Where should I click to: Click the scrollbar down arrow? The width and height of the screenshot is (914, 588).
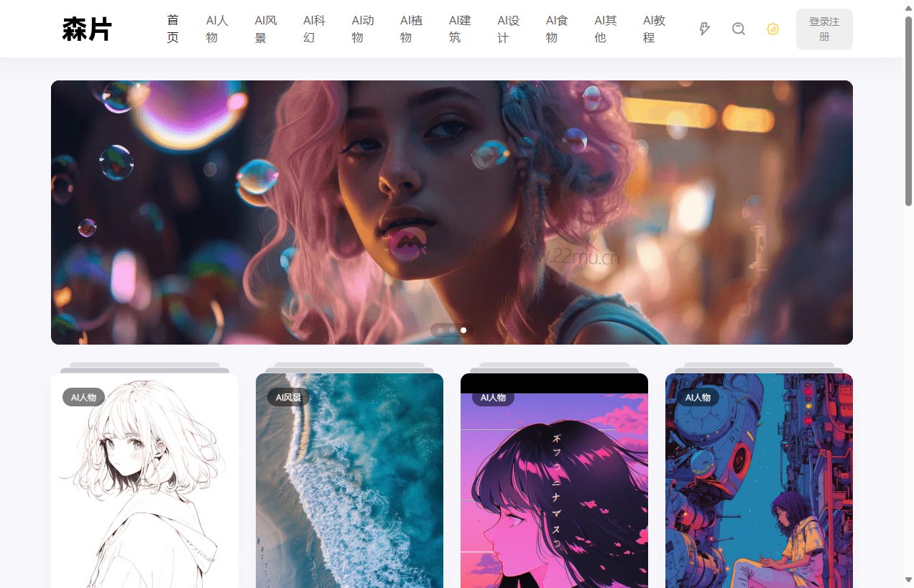908,579
